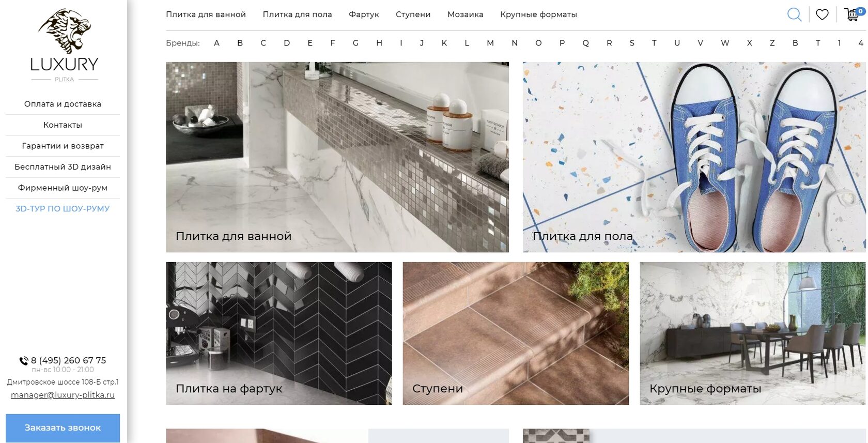Filter brands by letter R
Viewport: 868px width, 443px height.
tap(609, 43)
